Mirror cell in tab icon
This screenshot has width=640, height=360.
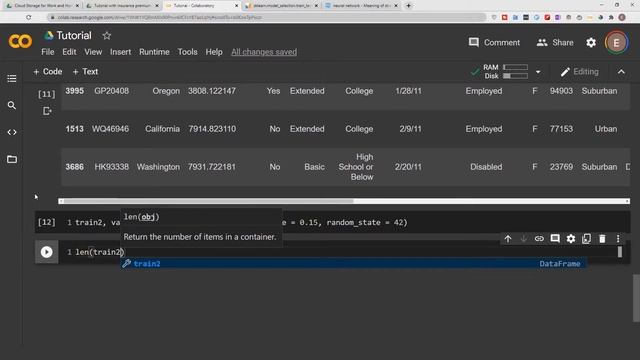coord(587,239)
